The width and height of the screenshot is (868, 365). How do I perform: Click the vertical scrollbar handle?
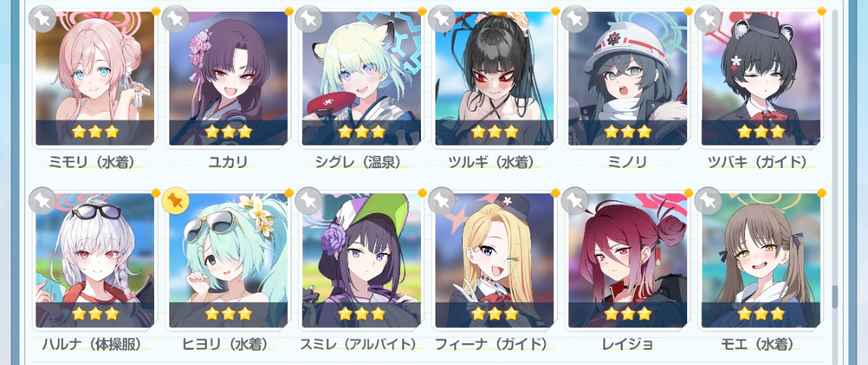click(x=835, y=295)
